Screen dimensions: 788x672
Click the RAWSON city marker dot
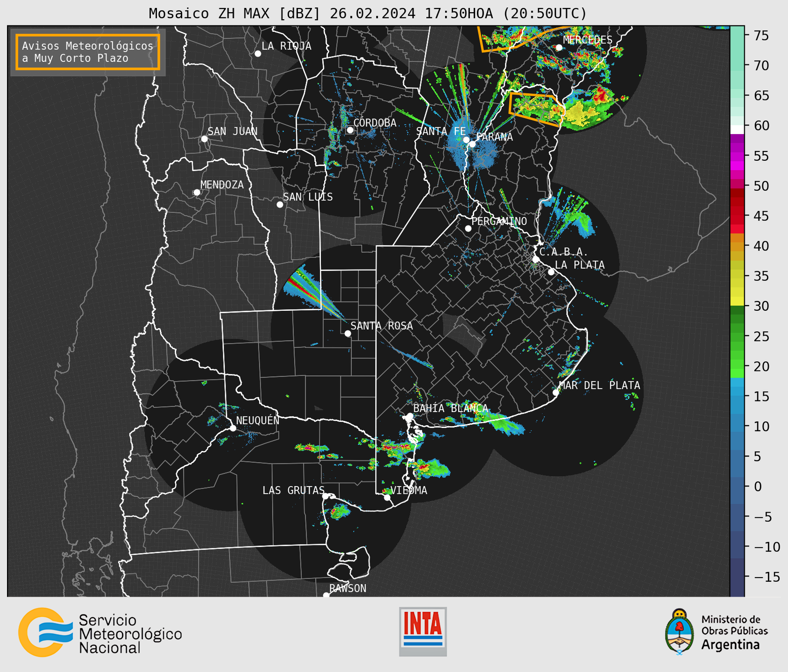pyautogui.click(x=326, y=595)
